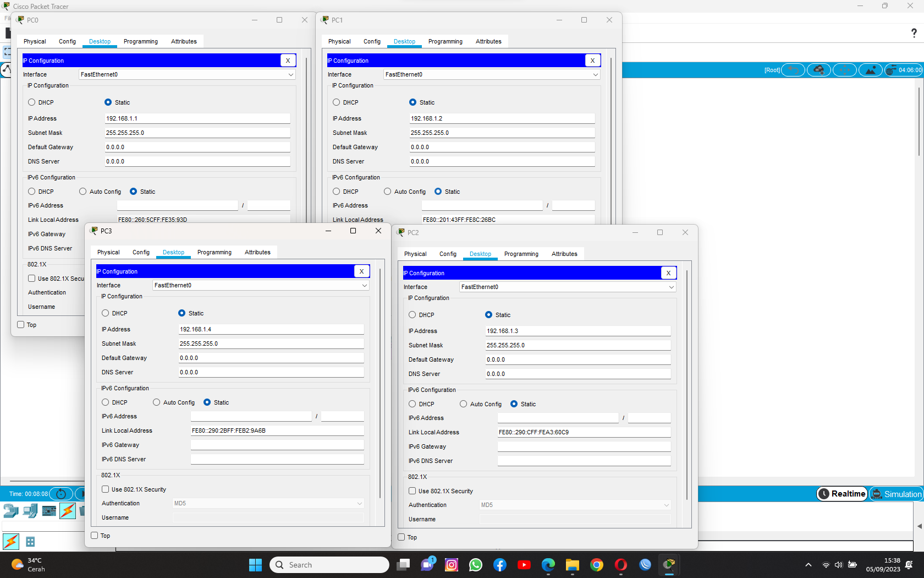The height and width of the screenshot is (578, 924).
Task: Switch to Simulation mode
Action: [x=897, y=494]
